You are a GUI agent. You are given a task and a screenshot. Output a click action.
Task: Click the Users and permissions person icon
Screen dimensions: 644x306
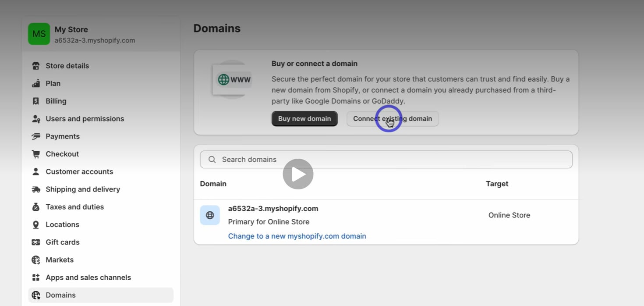36,119
